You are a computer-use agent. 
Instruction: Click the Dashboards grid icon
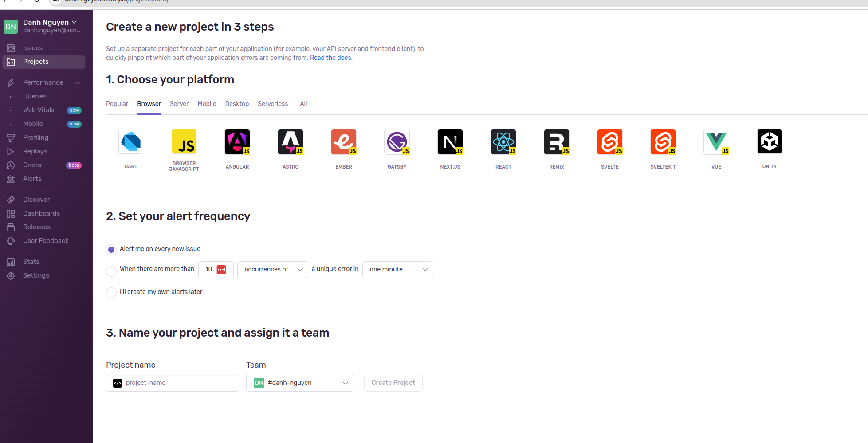pos(11,214)
